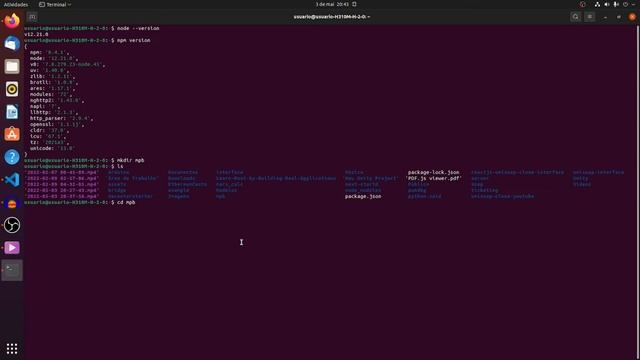The height and width of the screenshot is (360, 640).
Task: Open the Help question mark icon
Action: click(x=12, y=157)
